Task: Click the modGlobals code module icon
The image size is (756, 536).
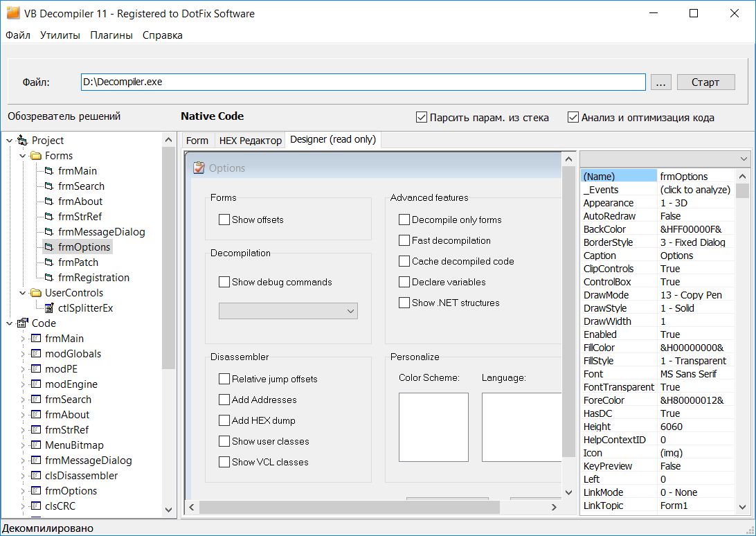Action: coord(36,354)
